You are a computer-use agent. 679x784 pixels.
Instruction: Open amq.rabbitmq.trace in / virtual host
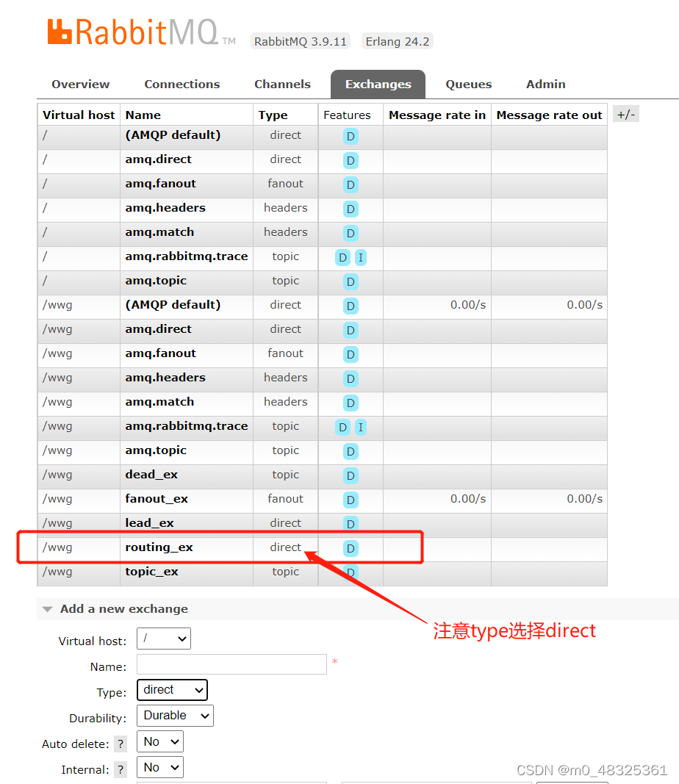(187, 256)
